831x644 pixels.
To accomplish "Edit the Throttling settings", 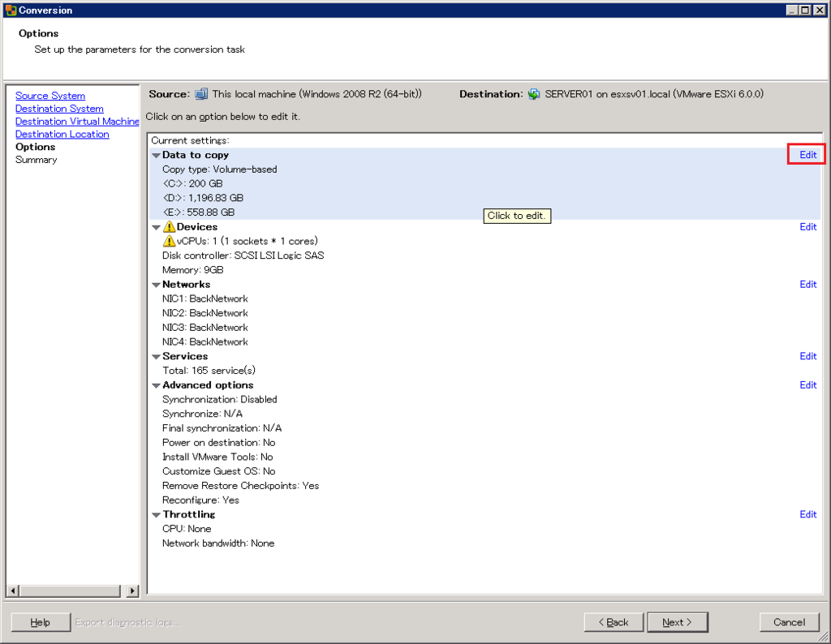I will (807, 514).
